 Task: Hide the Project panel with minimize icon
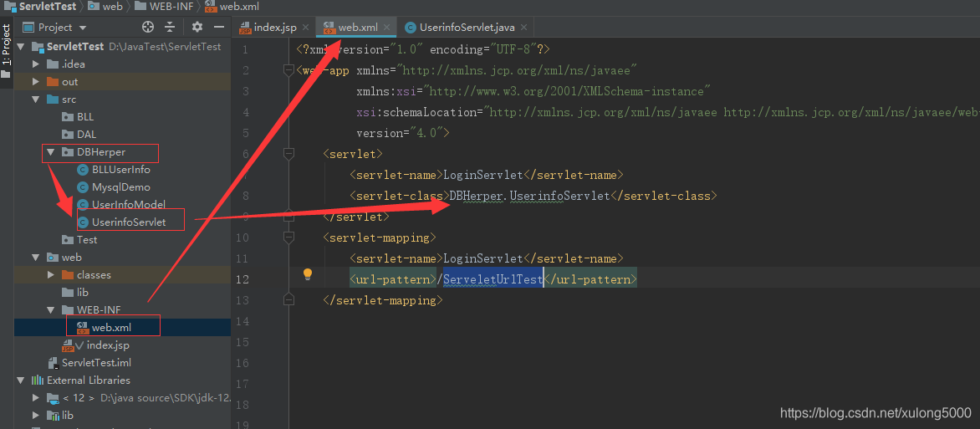[x=219, y=27]
